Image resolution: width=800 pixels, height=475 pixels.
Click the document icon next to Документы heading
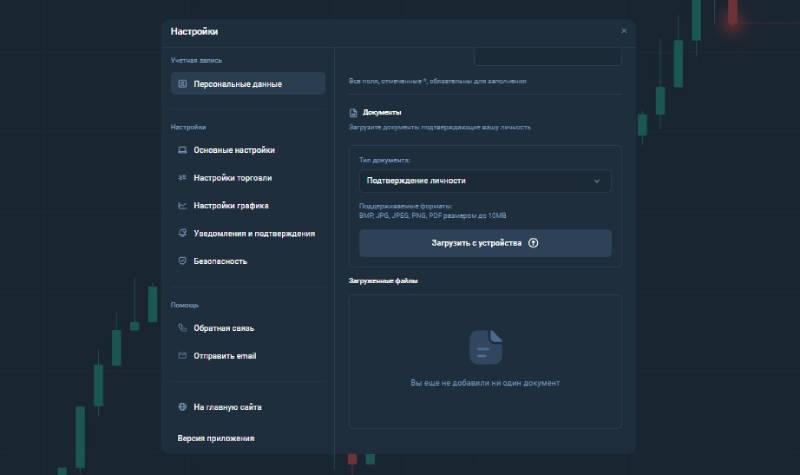pos(353,113)
